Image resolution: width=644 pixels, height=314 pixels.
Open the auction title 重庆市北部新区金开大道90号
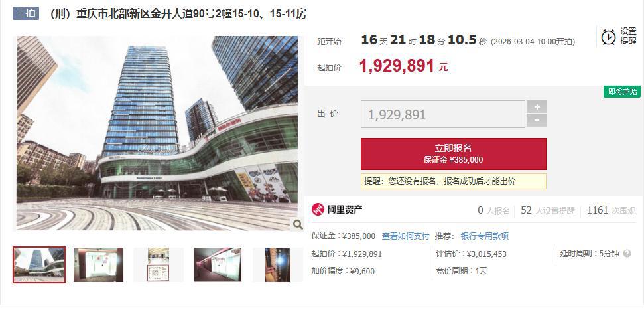pyautogui.click(x=178, y=13)
